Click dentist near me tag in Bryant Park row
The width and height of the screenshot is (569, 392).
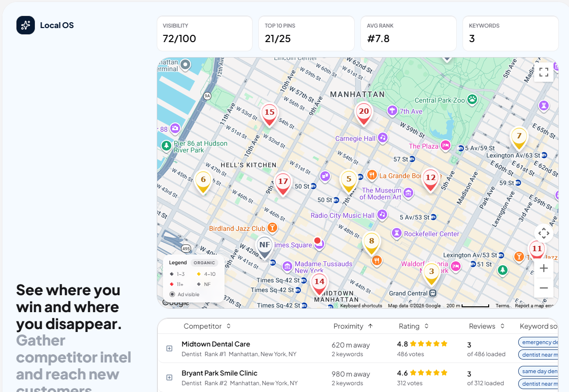click(x=539, y=384)
